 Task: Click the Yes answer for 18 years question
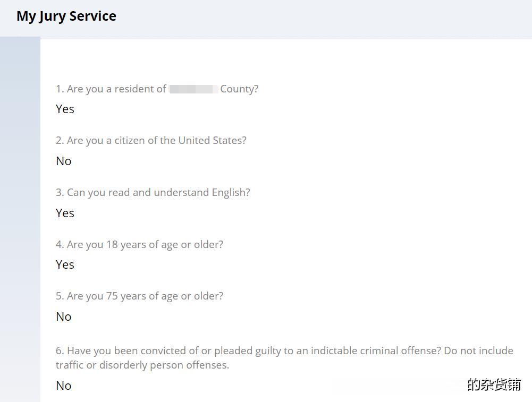(x=65, y=264)
